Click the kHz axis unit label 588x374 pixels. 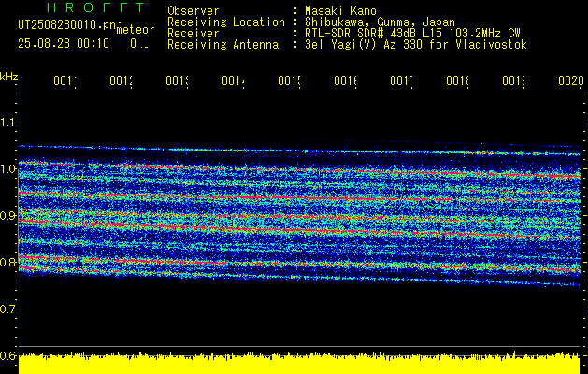click(x=8, y=77)
